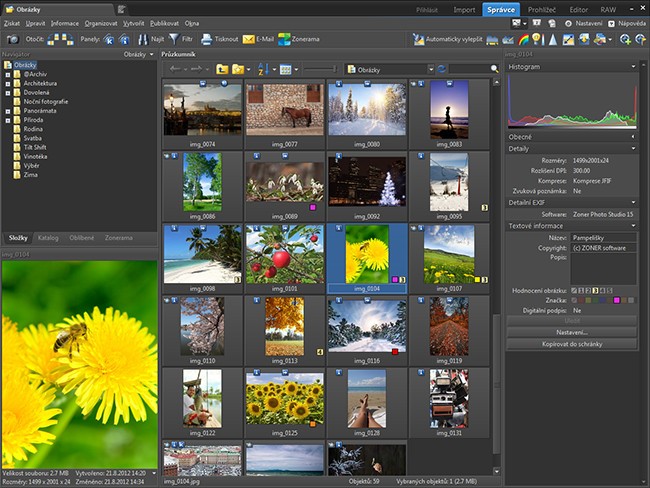This screenshot has width=650, height=488.
Task: Click the refresh icon next to path box
Action: click(443, 69)
